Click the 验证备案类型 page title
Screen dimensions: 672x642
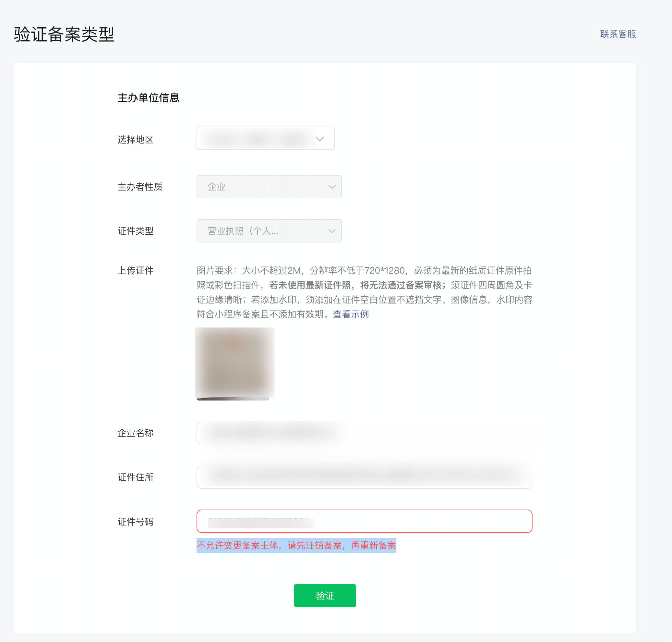point(64,34)
